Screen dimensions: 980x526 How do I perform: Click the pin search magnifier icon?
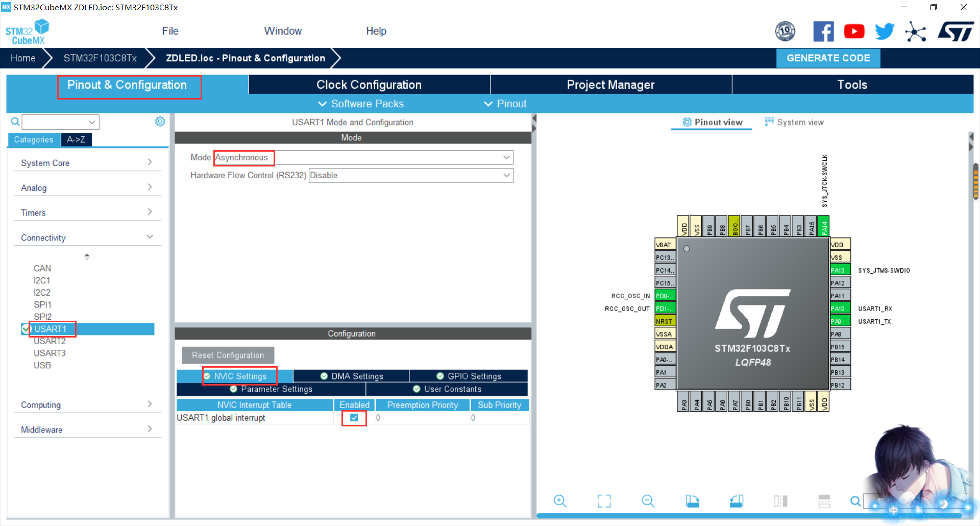[855, 501]
